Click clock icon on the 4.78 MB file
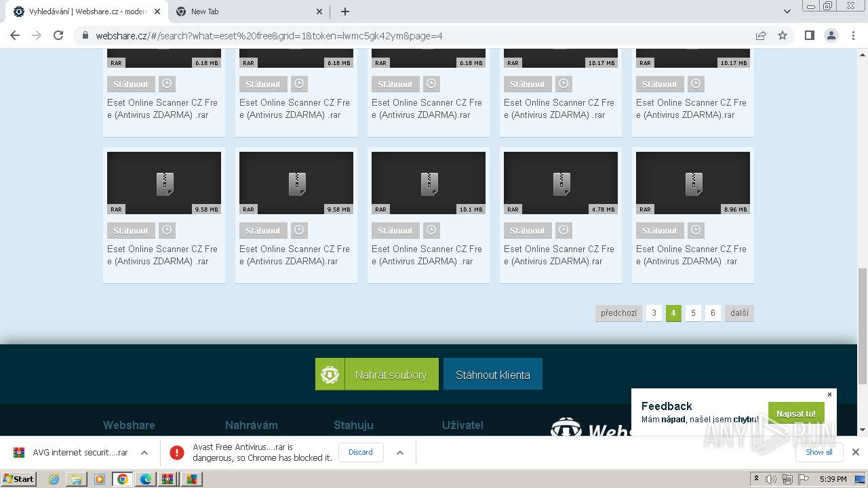The height and width of the screenshot is (488, 868). pos(564,230)
